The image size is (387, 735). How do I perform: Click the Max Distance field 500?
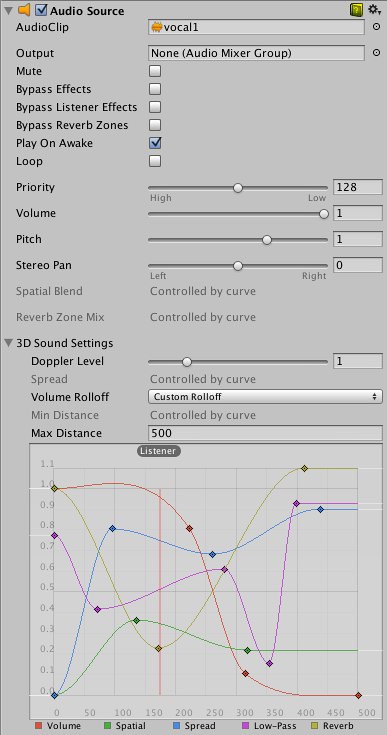click(x=265, y=433)
